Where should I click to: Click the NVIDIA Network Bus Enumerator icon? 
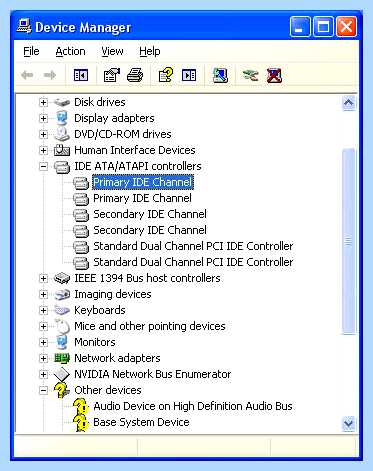pos(62,374)
